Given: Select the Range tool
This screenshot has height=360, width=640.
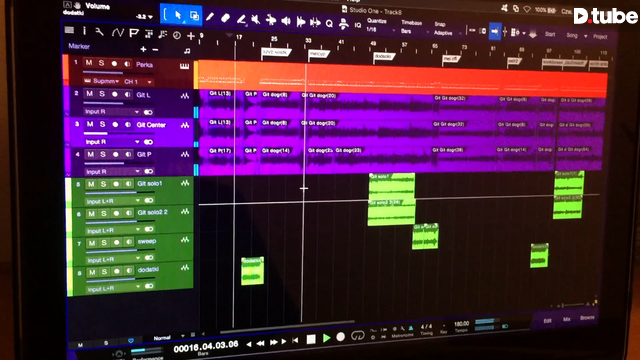Looking at the screenshot, I should [194, 16].
